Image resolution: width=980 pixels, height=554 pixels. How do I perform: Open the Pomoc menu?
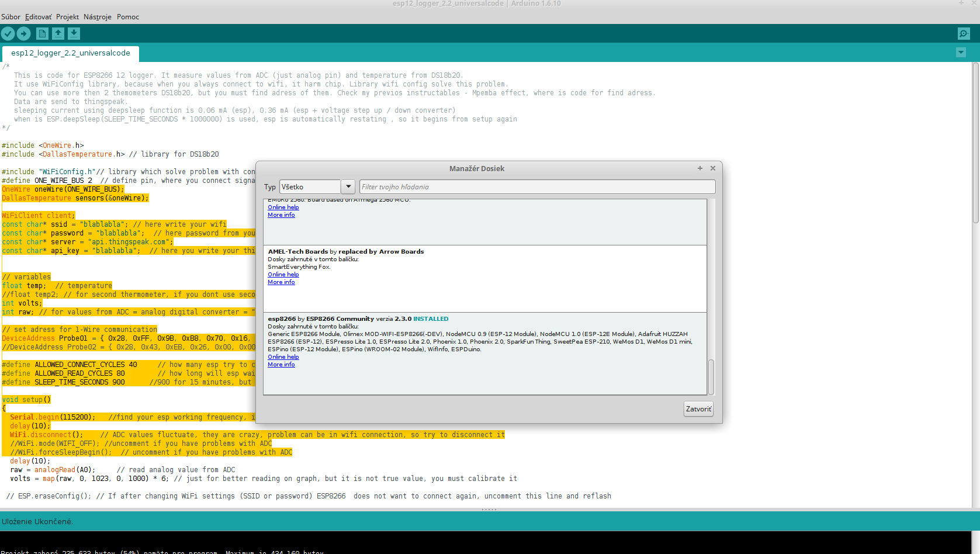pos(128,17)
